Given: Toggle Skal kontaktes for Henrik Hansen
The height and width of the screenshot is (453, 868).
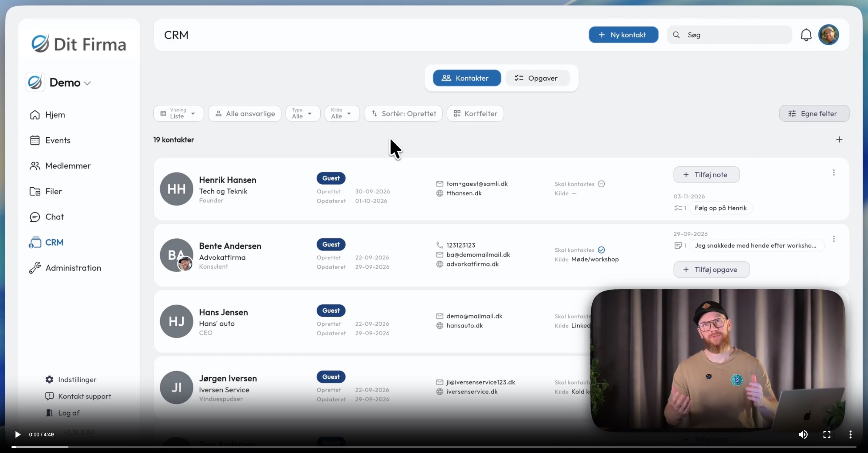Looking at the screenshot, I should tap(601, 184).
